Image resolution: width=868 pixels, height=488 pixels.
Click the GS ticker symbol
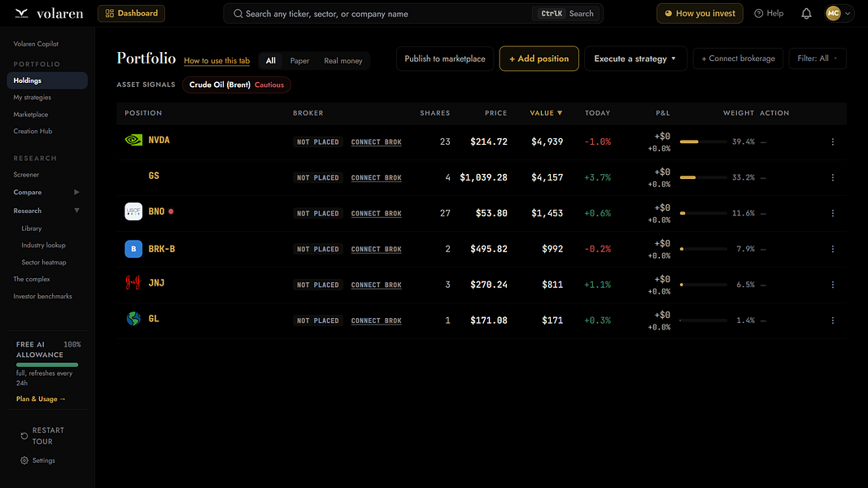pyautogui.click(x=154, y=176)
